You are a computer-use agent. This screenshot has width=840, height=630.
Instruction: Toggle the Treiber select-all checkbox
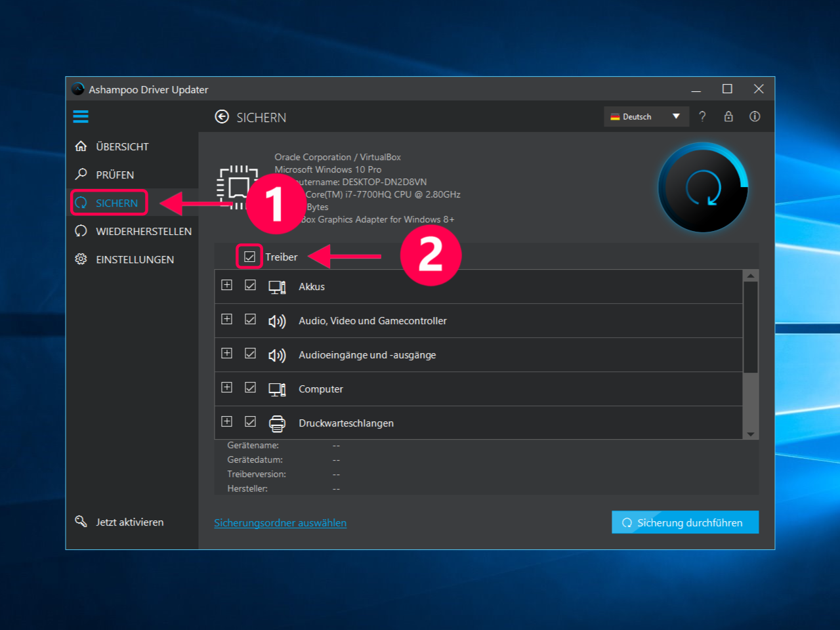point(249,257)
